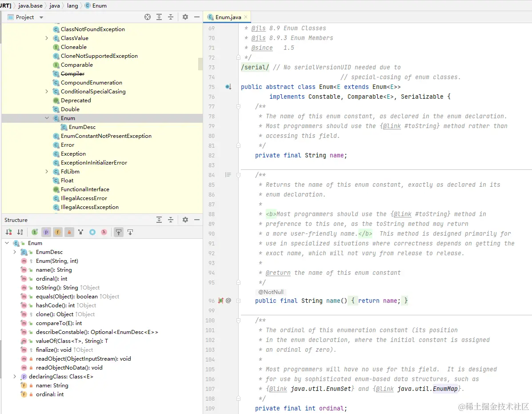This screenshot has height=414, width=532.
Task: Collapse the Enum node in Project tree
Action: pyautogui.click(x=47, y=118)
